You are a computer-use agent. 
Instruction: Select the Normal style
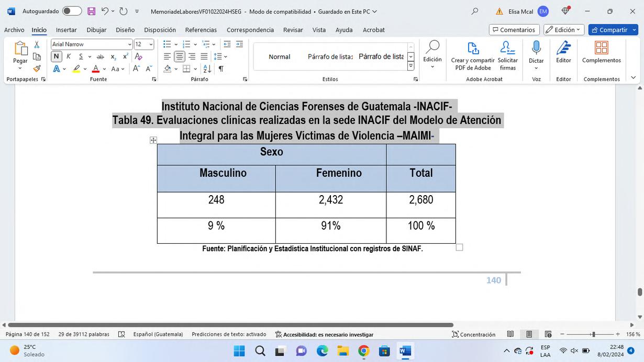280,56
